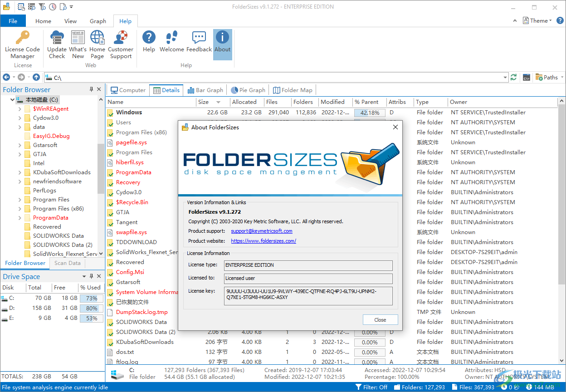The height and width of the screenshot is (392, 566).
Task: Click the first scan-report quick access icon
Action: tap(21, 7)
